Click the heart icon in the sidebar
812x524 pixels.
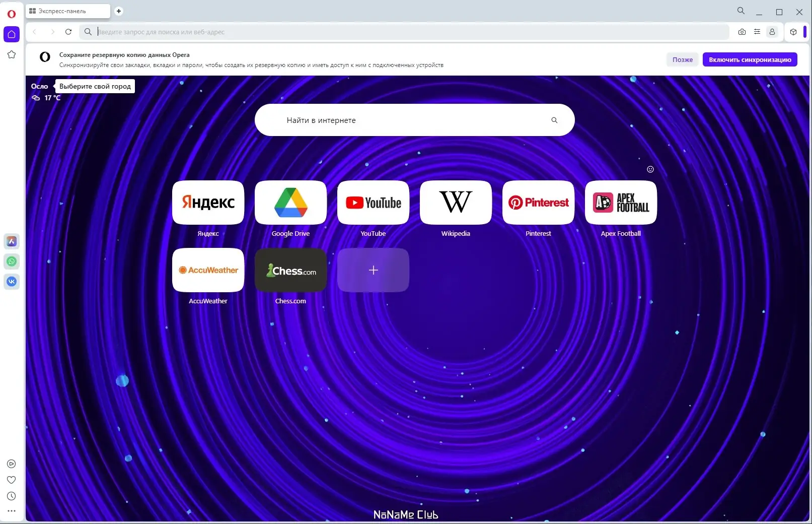pyautogui.click(x=12, y=480)
